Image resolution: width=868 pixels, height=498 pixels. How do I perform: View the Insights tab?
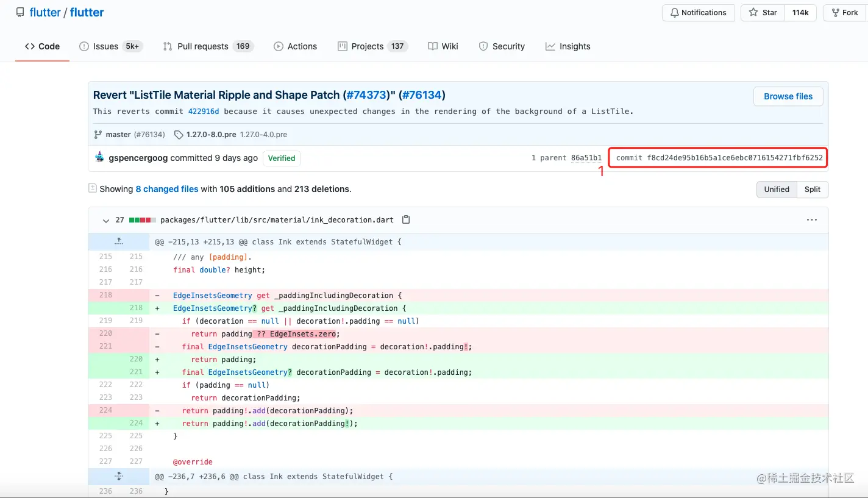(x=567, y=46)
